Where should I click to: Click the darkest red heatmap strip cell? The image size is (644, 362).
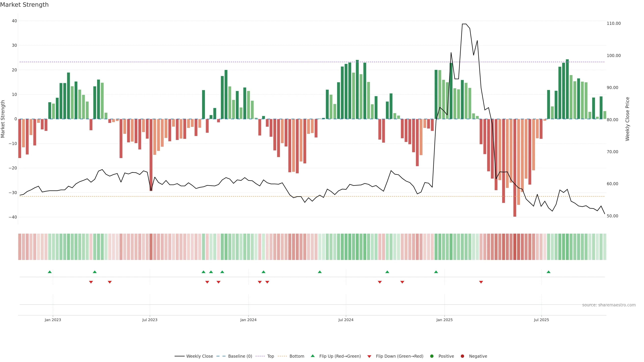point(515,247)
